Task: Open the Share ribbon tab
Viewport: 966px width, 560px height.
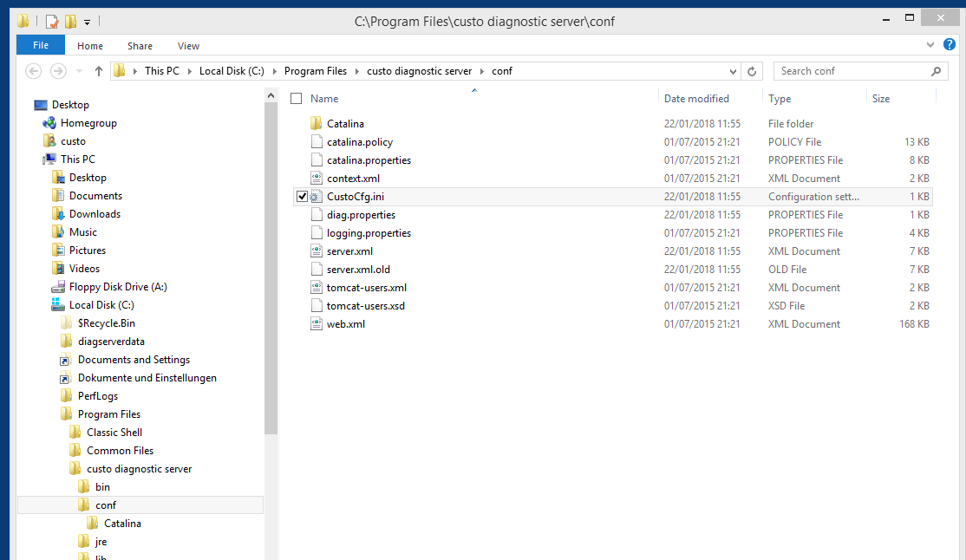Action: click(140, 46)
